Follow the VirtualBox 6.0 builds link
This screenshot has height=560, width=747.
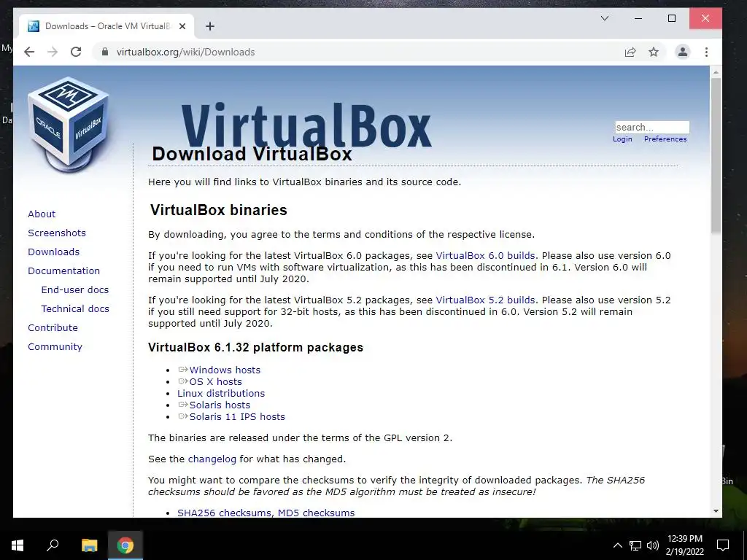tap(485, 256)
